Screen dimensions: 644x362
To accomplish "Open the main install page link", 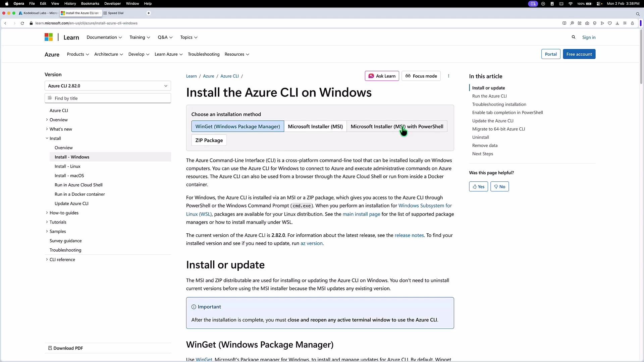I will point(361,214).
